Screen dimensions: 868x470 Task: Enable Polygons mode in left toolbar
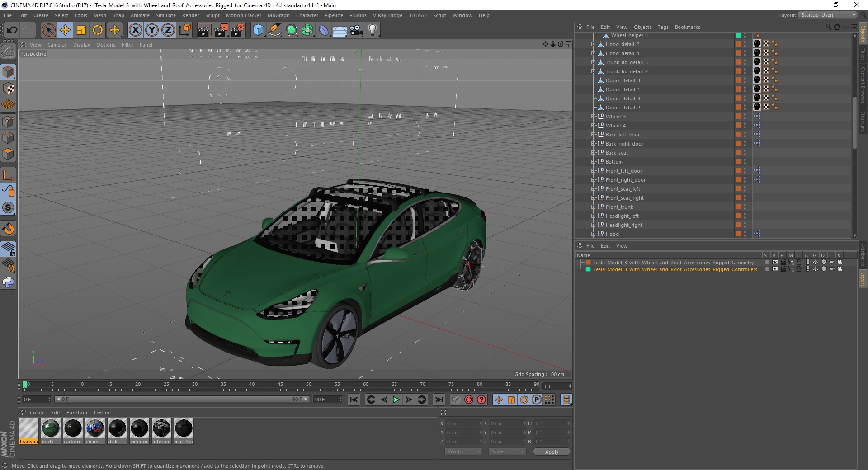click(8, 154)
